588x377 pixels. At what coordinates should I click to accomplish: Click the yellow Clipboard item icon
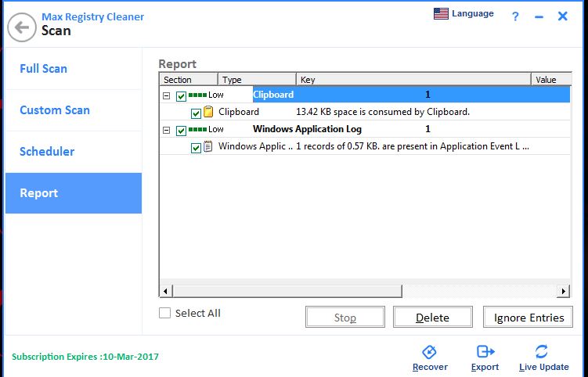(208, 112)
